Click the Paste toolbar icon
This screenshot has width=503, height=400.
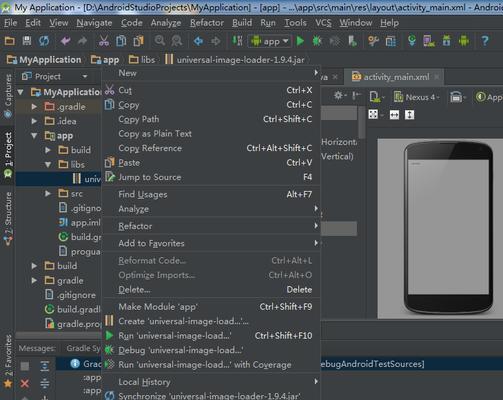(138, 41)
